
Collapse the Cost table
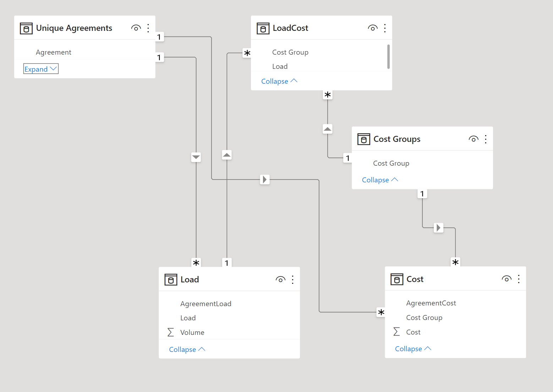(x=413, y=349)
